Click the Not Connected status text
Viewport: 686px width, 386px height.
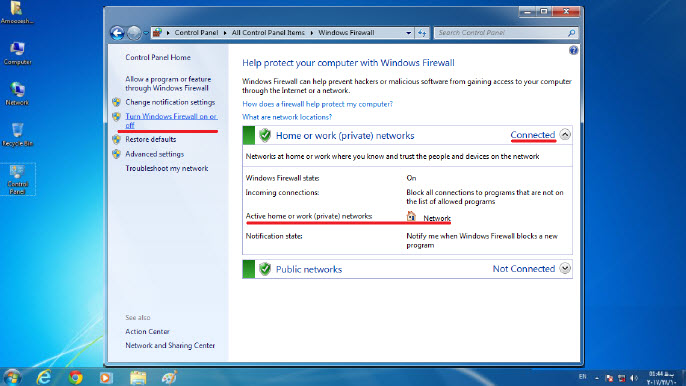[x=524, y=269]
